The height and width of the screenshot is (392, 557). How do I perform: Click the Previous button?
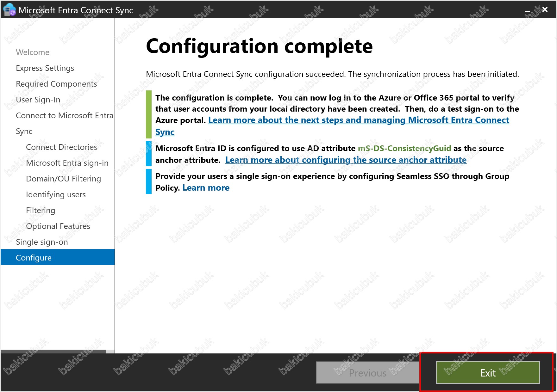pos(368,373)
